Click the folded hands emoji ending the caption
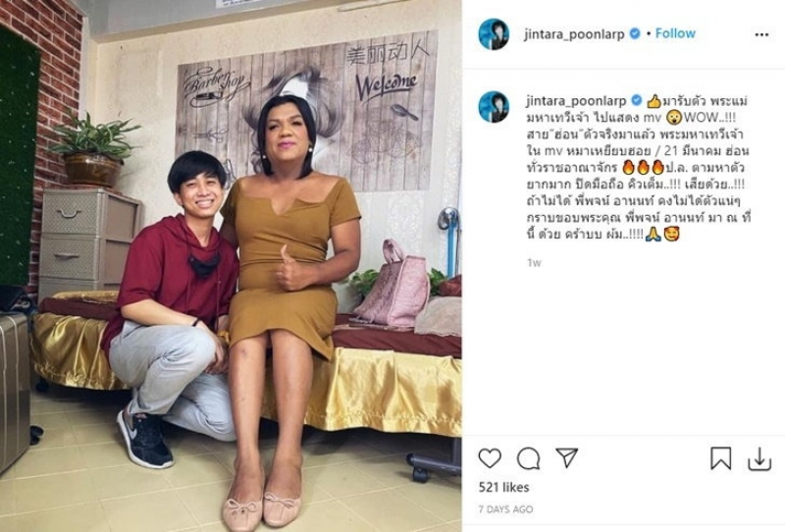This screenshot has width=785, height=532. coord(653,235)
